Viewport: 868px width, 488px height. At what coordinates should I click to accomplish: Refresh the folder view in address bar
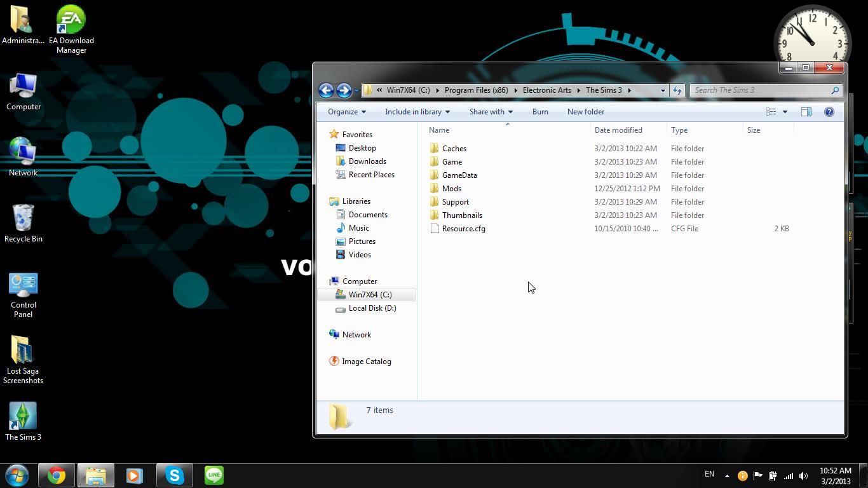pos(677,90)
